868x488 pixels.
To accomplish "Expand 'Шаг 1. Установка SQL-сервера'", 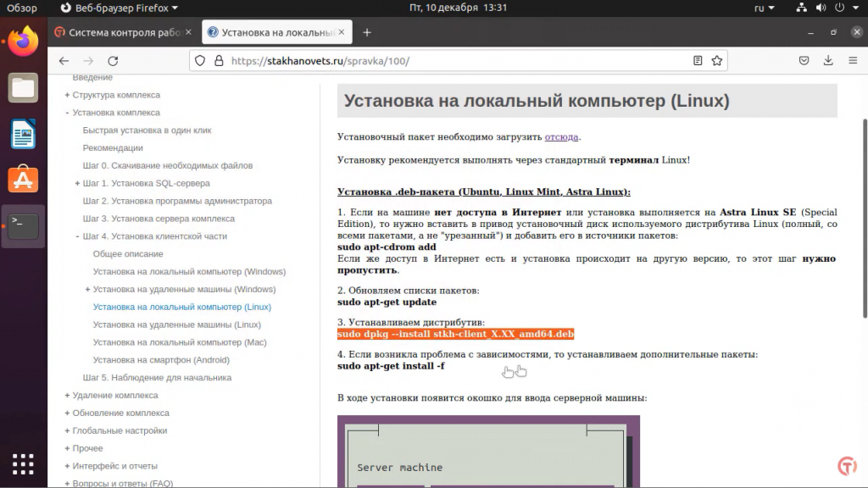I will pyautogui.click(x=77, y=183).
